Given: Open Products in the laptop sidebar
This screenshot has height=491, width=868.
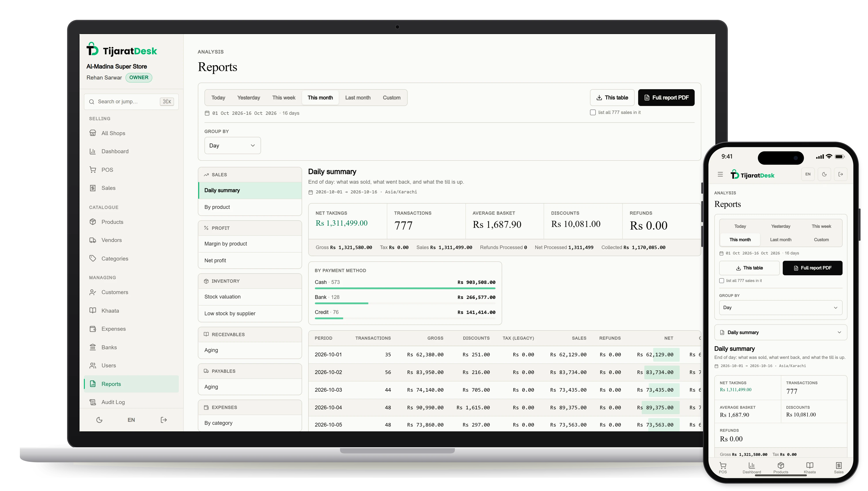Looking at the screenshot, I should 131,222.
